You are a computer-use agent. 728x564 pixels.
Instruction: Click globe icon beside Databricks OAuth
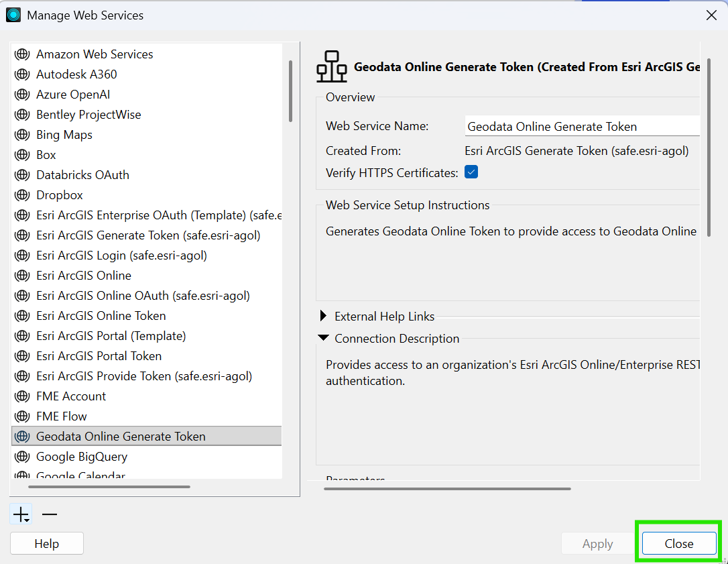click(22, 175)
